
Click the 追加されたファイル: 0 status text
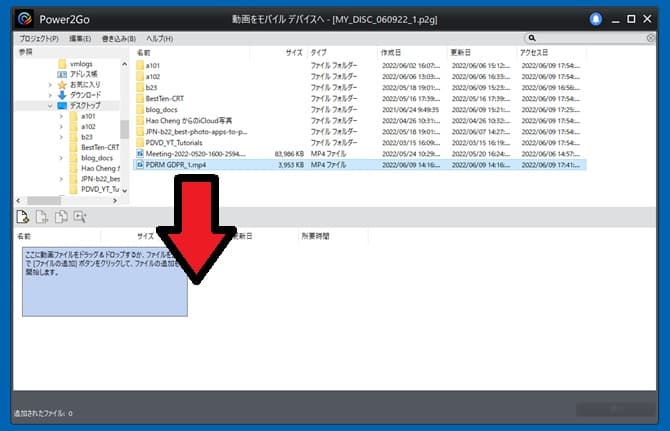click(x=43, y=413)
